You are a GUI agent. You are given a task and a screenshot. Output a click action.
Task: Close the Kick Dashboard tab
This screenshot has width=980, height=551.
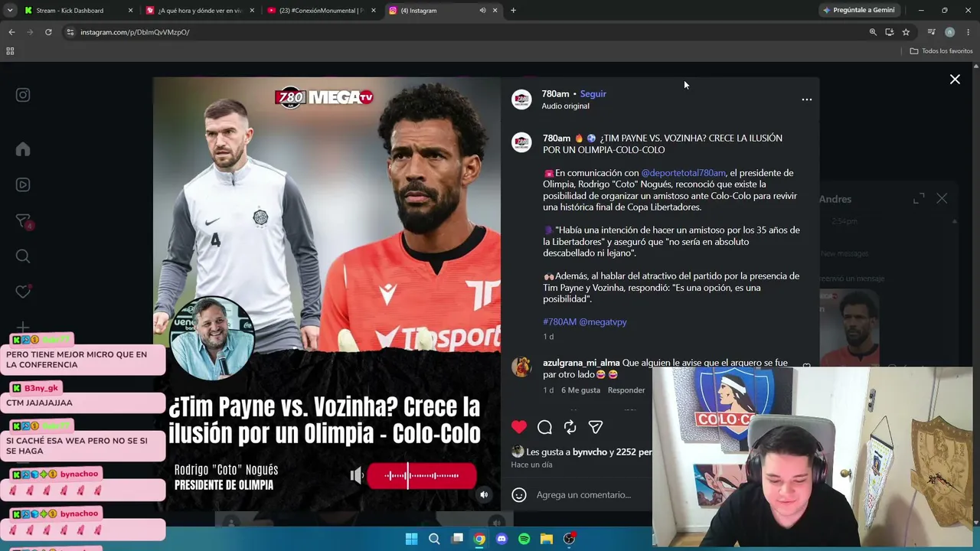pos(130,11)
